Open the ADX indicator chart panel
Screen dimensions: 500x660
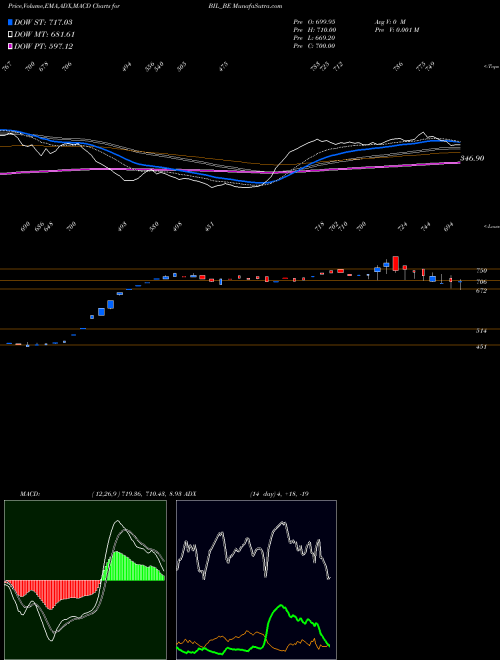(x=256, y=580)
